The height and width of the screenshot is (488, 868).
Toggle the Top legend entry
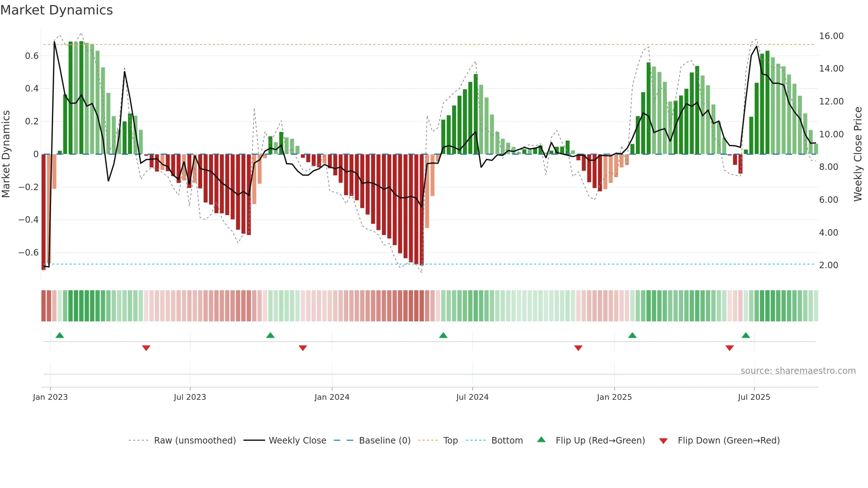click(438, 440)
